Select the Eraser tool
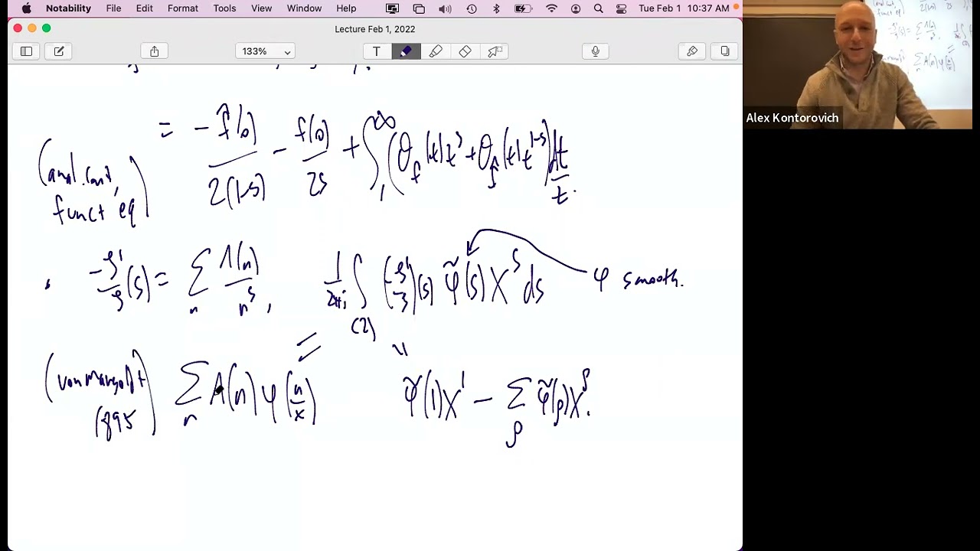980x551 pixels. click(465, 51)
